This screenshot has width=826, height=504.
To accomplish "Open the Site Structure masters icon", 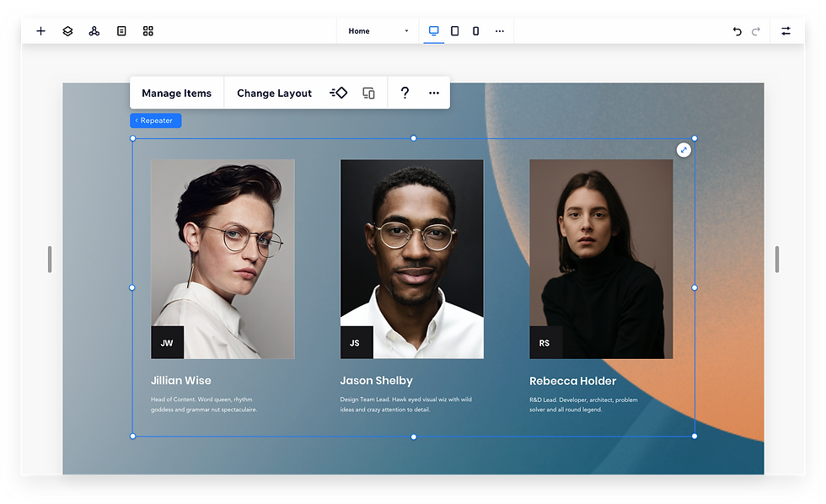I will click(x=94, y=31).
